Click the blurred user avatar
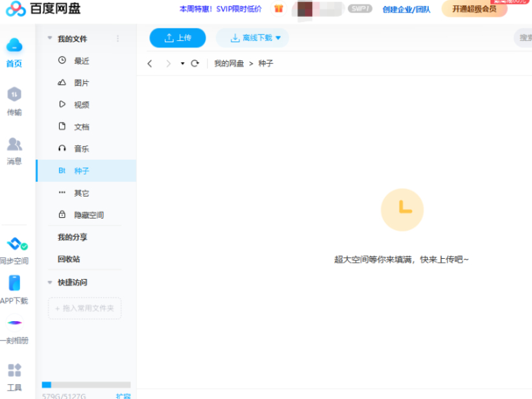This screenshot has height=399, width=532. (305, 9)
